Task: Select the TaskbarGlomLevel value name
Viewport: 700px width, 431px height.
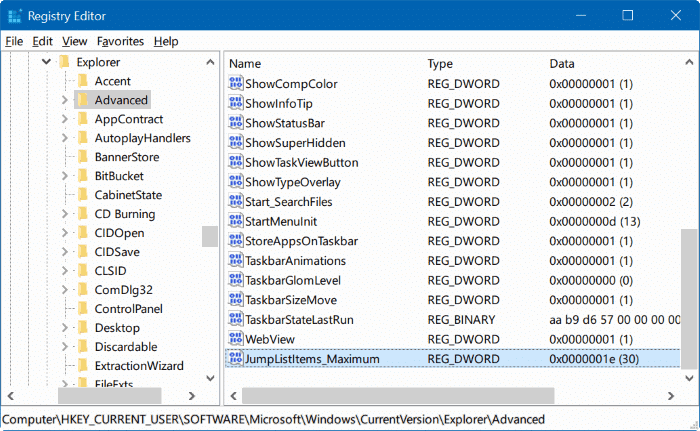Action: 293,280
